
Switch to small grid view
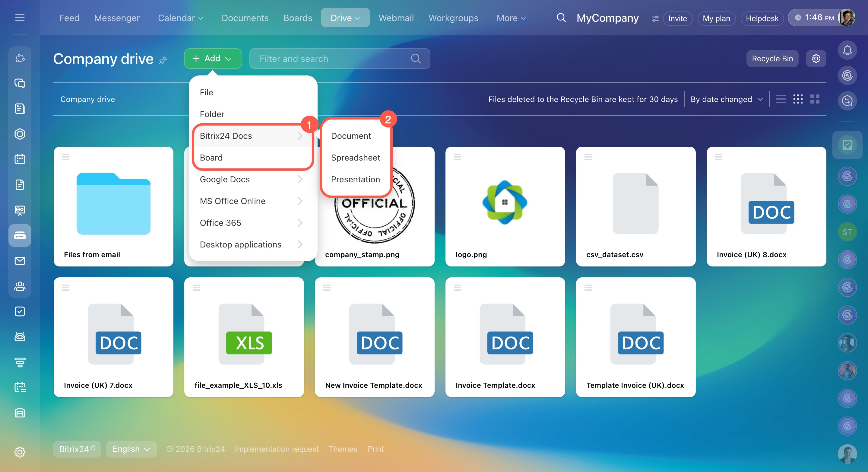(x=797, y=99)
